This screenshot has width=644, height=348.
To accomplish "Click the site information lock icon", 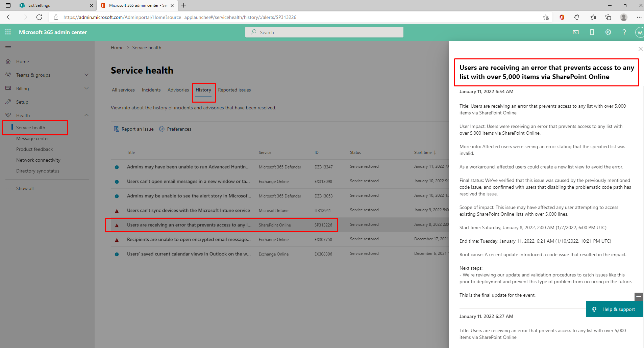I will [x=56, y=17].
